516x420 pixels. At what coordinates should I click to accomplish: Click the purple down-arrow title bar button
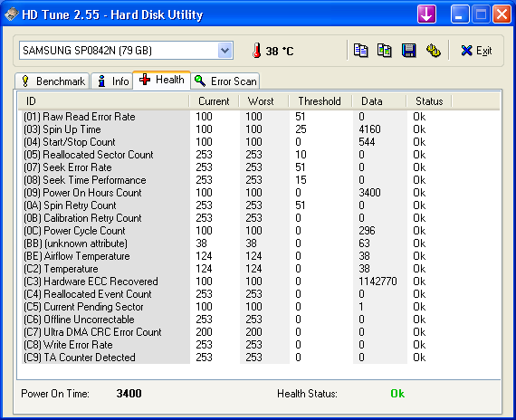(x=426, y=14)
